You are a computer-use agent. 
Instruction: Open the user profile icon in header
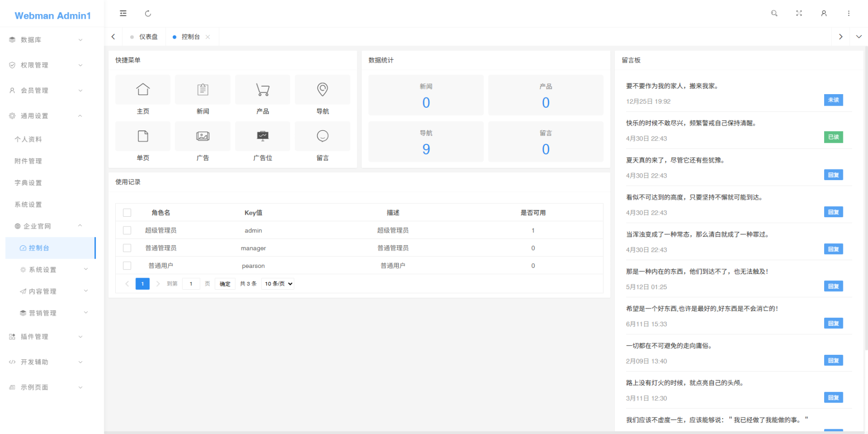pyautogui.click(x=824, y=14)
